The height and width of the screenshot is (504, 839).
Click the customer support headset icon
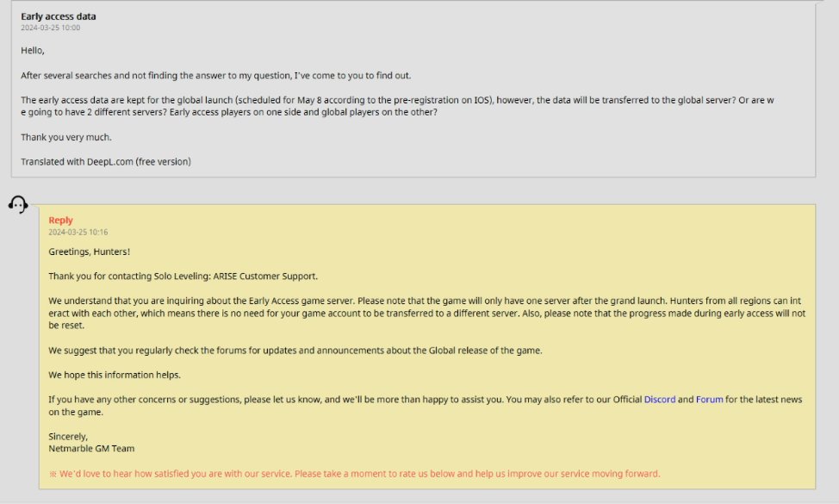pos(18,204)
